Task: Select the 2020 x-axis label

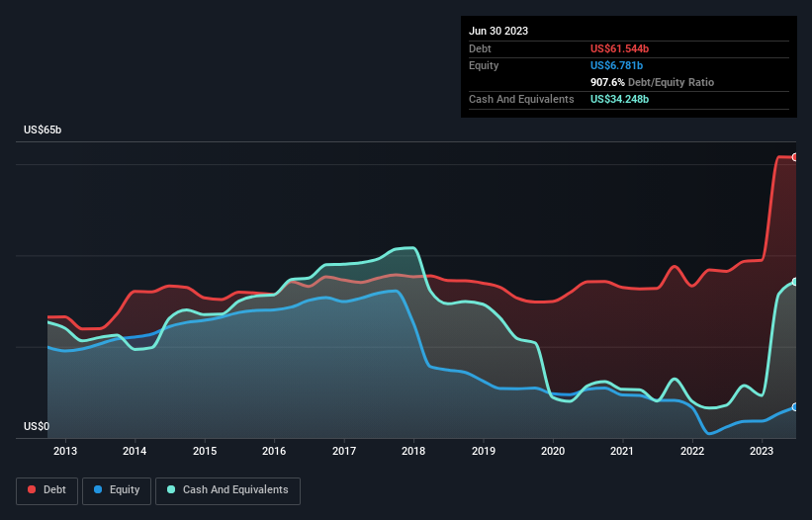Action: click(x=553, y=451)
